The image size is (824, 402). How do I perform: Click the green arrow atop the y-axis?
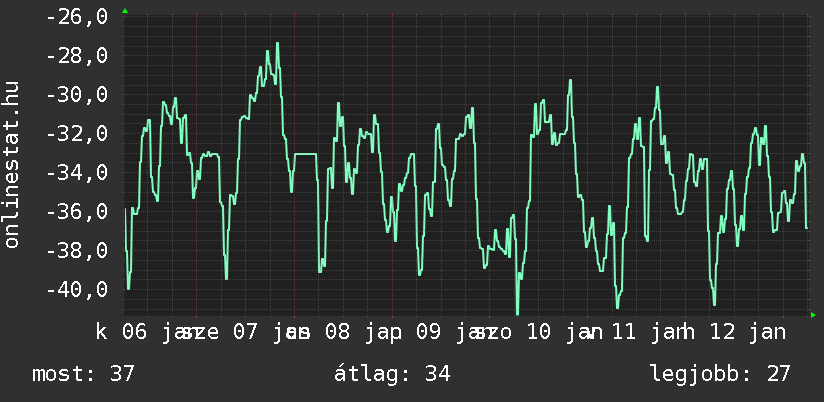(x=125, y=10)
